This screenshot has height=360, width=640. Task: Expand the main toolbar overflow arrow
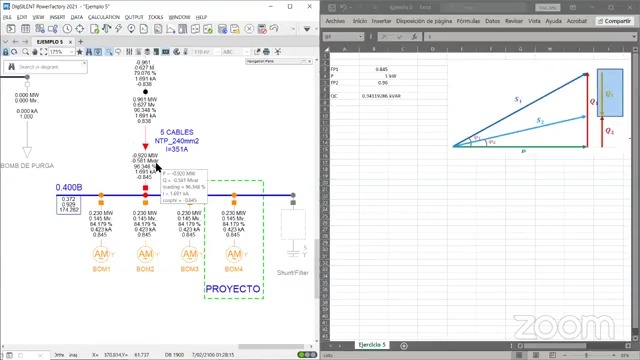(x=307, y=29)
